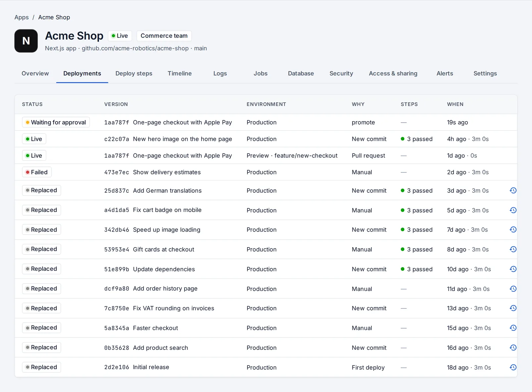Viewport: 532px width, 392px height.
Task: Click the Faster checkout version text
Action: 155,328
